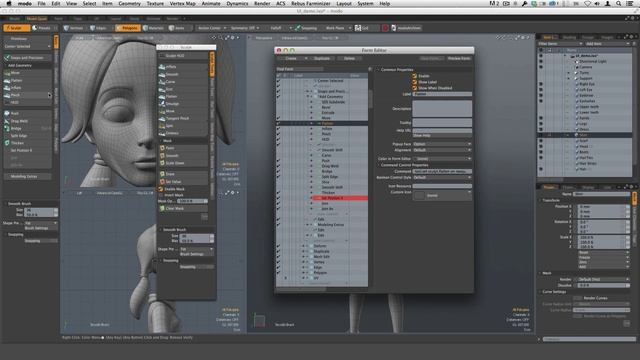Open Custom Icon dropdown

[442, 196]
